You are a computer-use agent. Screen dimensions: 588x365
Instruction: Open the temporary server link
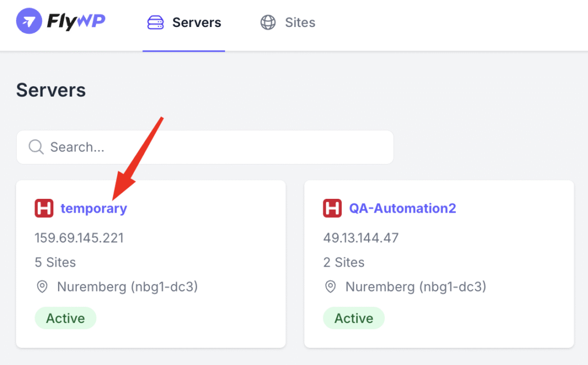click(x=94, y=209)
